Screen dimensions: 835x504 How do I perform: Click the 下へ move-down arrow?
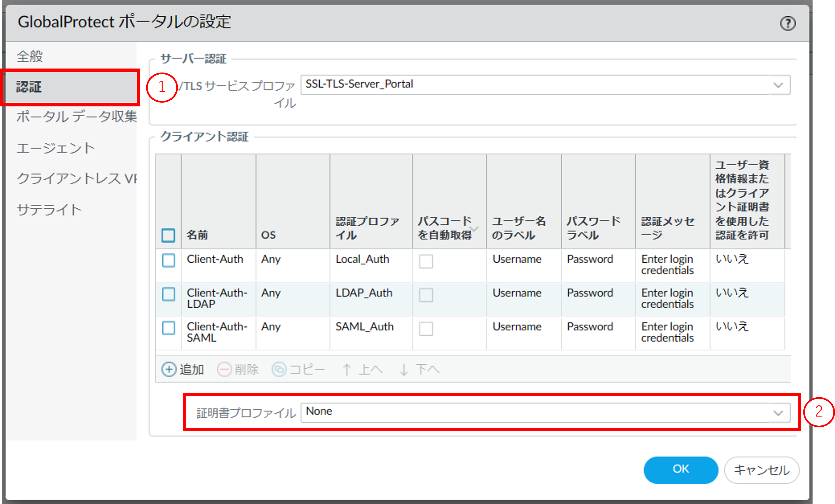404,370
